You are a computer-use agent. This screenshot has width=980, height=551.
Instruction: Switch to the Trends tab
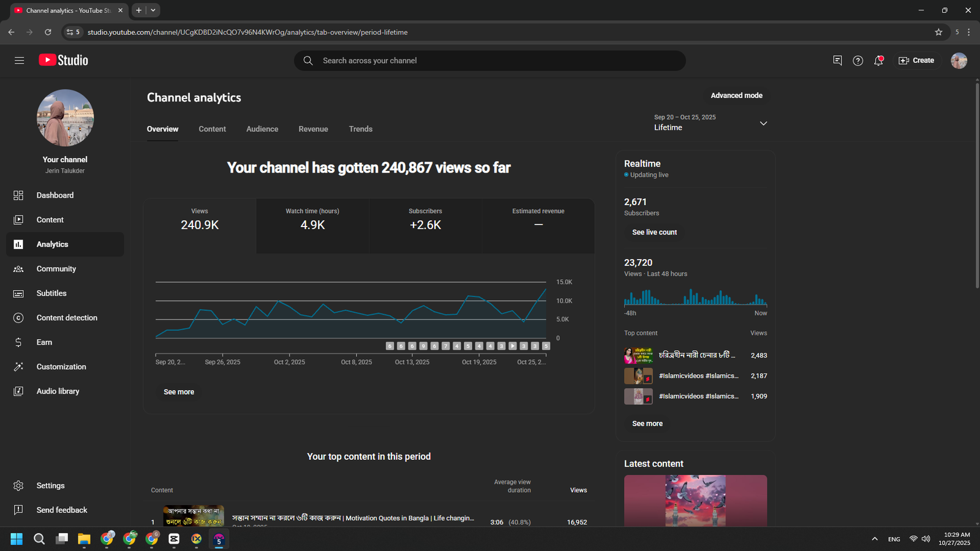tap(361, 129)
